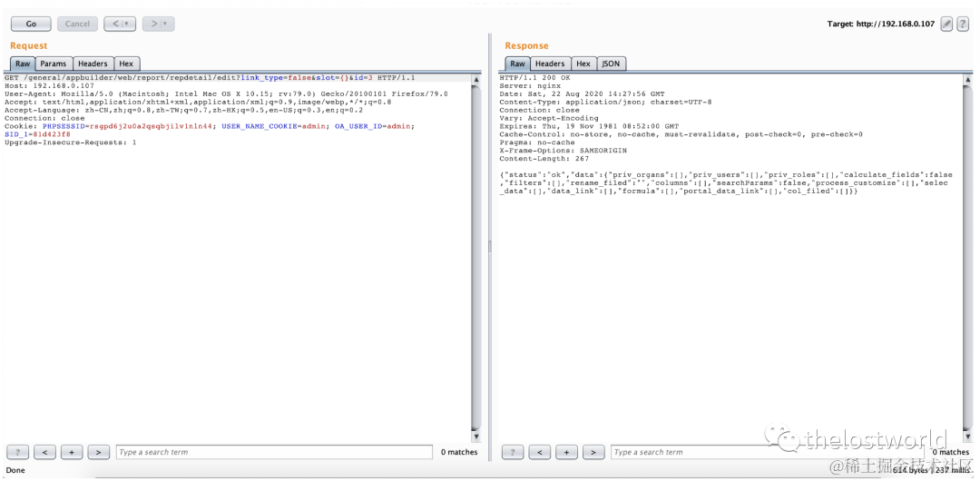980x481 pixels.
Task: Click the GET request line text
Action: click(210, 77)
